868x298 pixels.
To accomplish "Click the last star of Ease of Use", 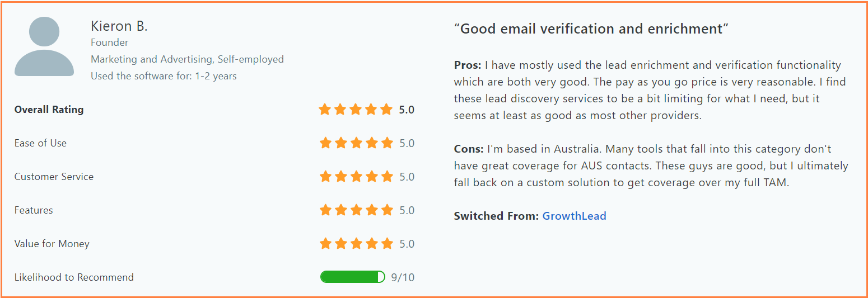I will [x=387, y=143].
